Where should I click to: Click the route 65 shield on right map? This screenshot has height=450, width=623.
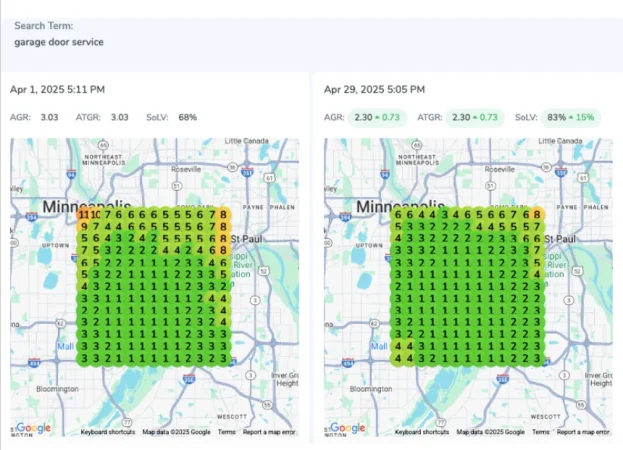pyautogui.click(x=417, y=145)
